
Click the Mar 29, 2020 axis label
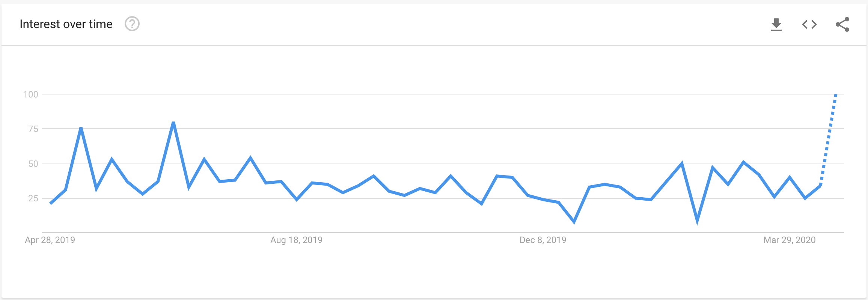pos(790,240)
